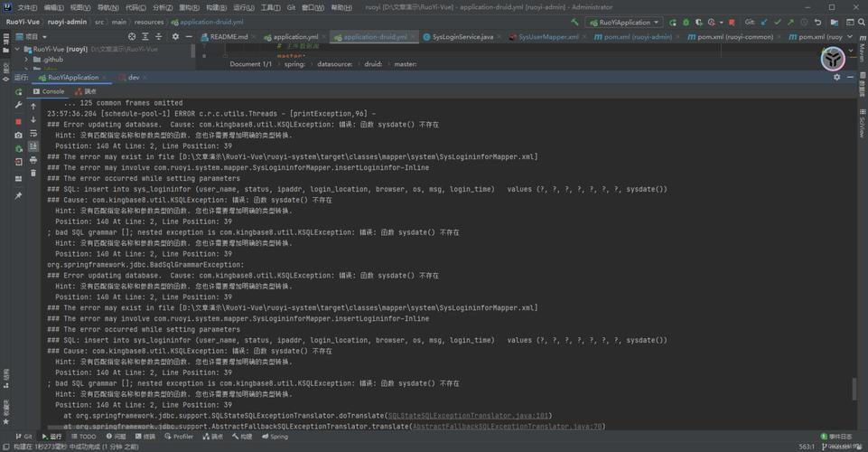Viewport: 868px width, 452px height.
Task: Open Maven tool window on right edge
Action: point(863,49)
